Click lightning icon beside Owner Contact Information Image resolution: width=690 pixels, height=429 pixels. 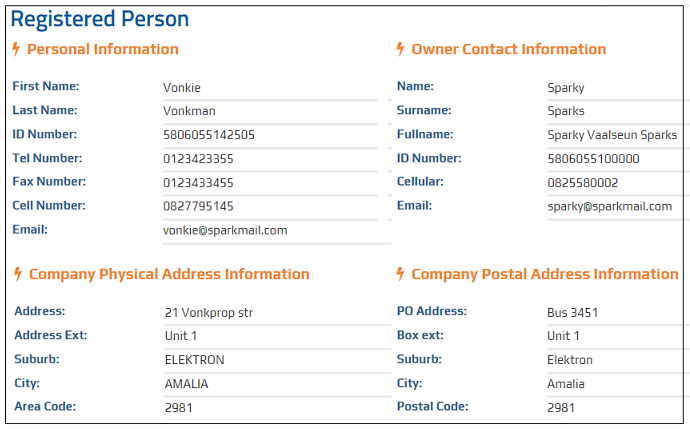(x=401, y=49)
